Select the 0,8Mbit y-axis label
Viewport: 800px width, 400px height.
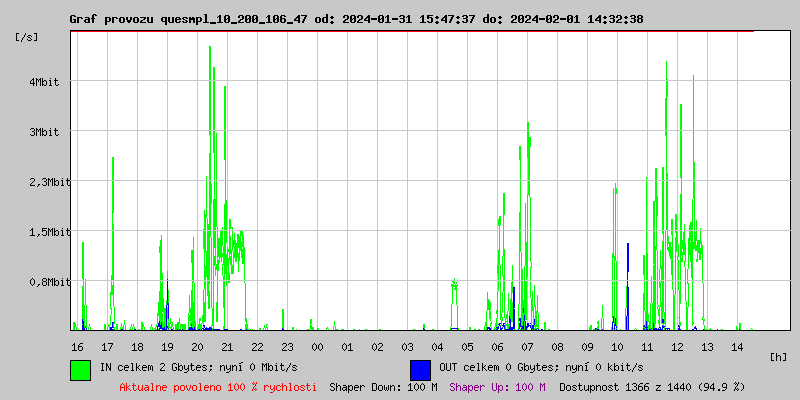(x=41, y=282)
